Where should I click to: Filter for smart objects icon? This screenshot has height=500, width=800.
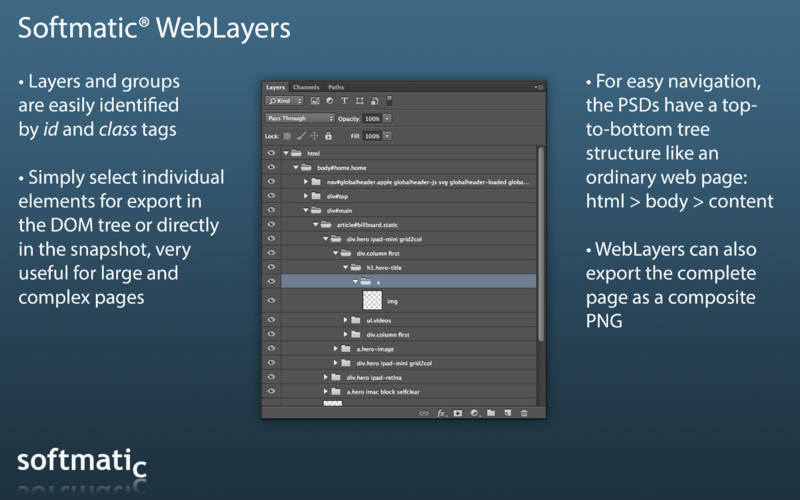[374, 101]
